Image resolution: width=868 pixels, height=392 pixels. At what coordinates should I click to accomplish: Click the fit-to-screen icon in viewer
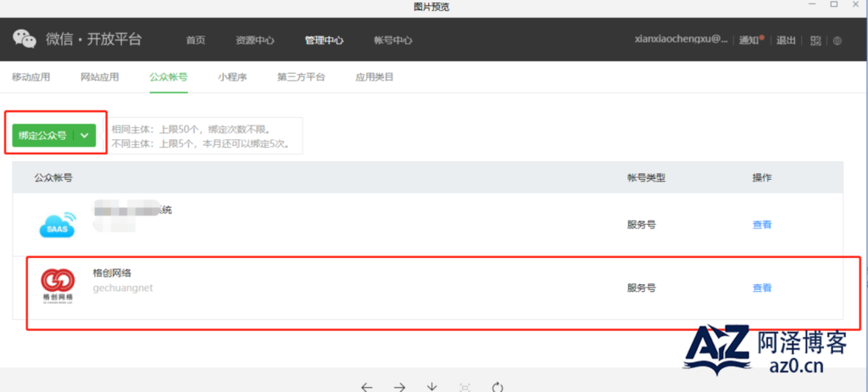click(x=465, y=387)
